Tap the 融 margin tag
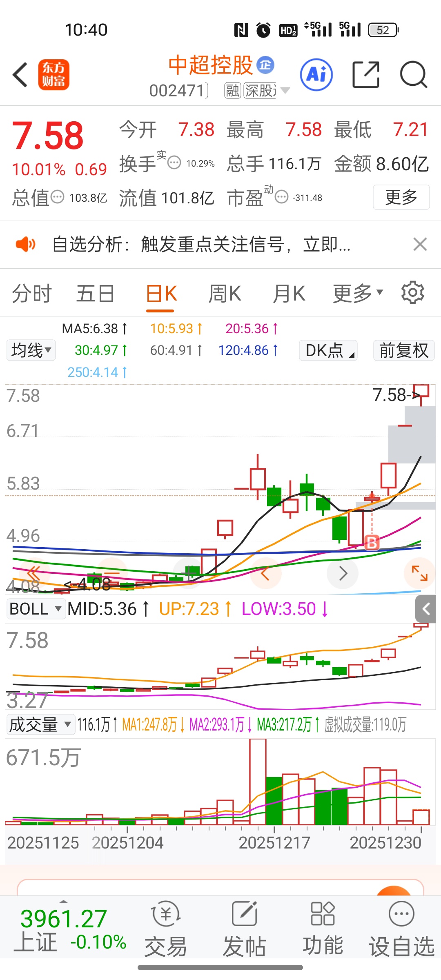This screenshot has width=441, height=980. (x=232, y=91)
